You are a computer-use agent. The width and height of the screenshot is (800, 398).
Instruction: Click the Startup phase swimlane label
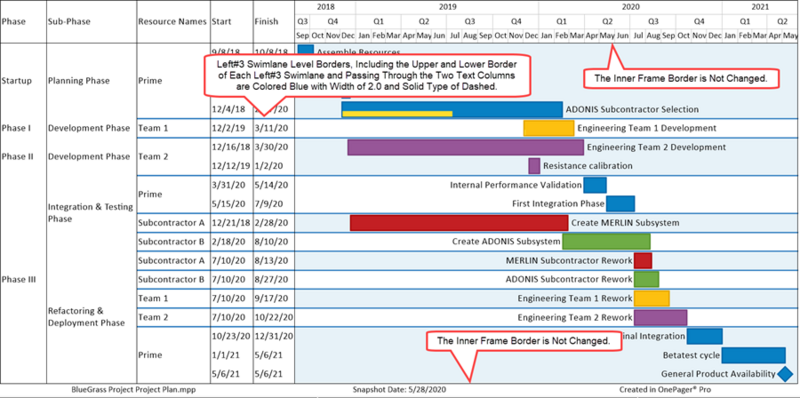16,81
